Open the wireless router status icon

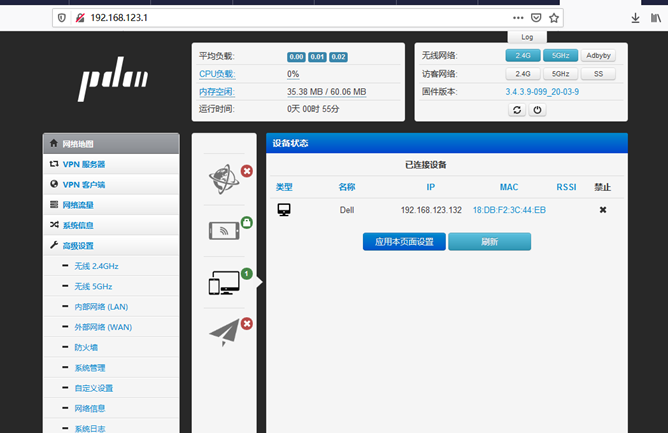(x=224, y=231)
